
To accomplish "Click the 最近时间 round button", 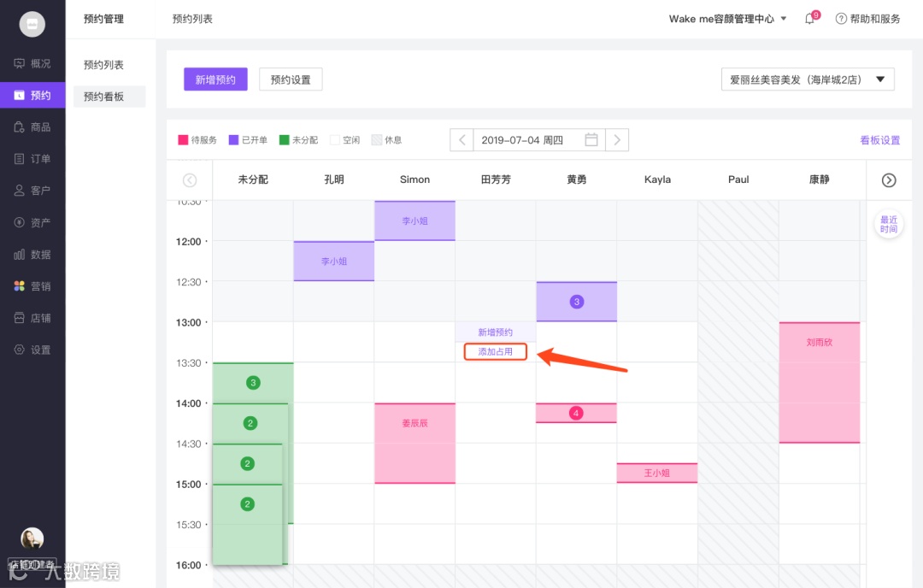I will [x=889, y=224].
